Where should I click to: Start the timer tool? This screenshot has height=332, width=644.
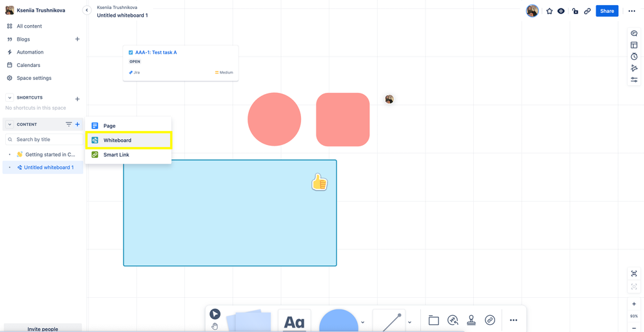(634, 57)
